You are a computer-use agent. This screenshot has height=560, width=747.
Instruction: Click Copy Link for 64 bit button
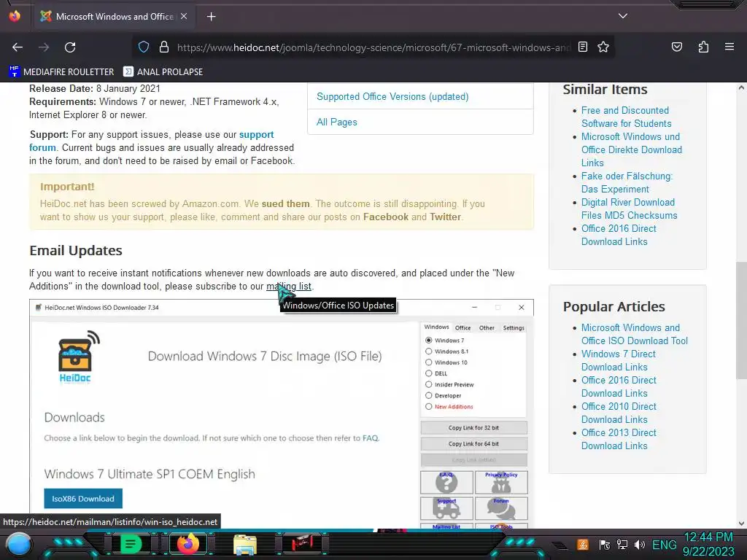coord(473,444)
